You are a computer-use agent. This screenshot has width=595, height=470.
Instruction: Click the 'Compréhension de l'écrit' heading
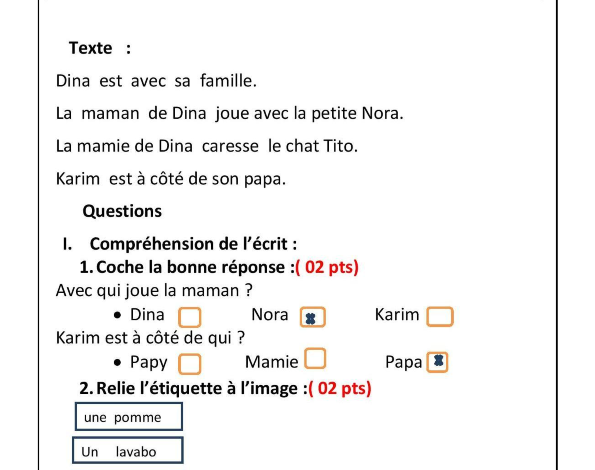point(193,244)
